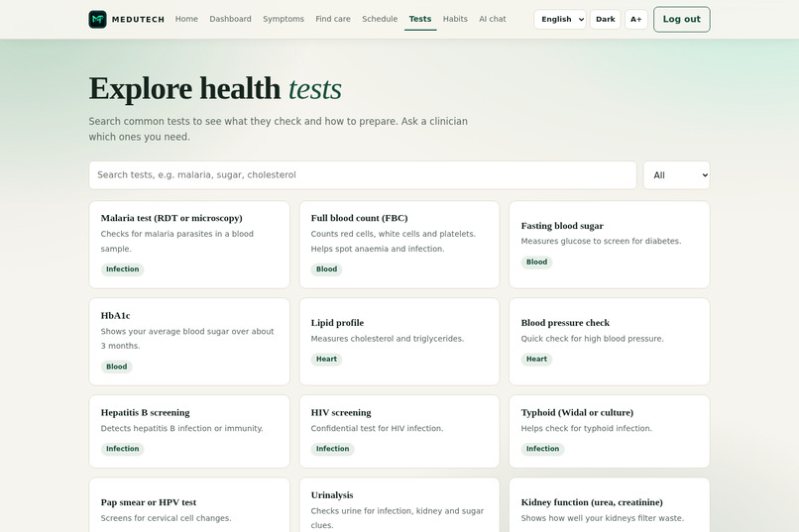The width and height of the screenshot is (799, 532).
Task: Select Hepatitis B screening card
Action: coord(189,432)
